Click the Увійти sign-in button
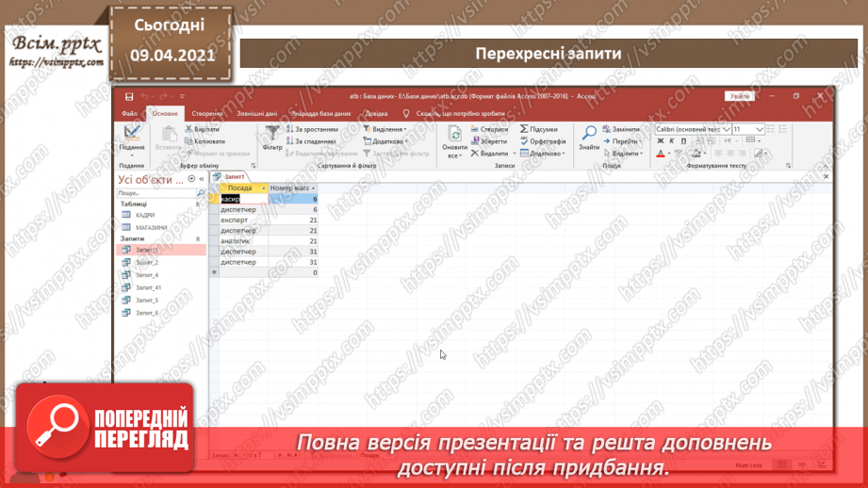The width and height of the screenshot is (868, 488). click(739, 96)
